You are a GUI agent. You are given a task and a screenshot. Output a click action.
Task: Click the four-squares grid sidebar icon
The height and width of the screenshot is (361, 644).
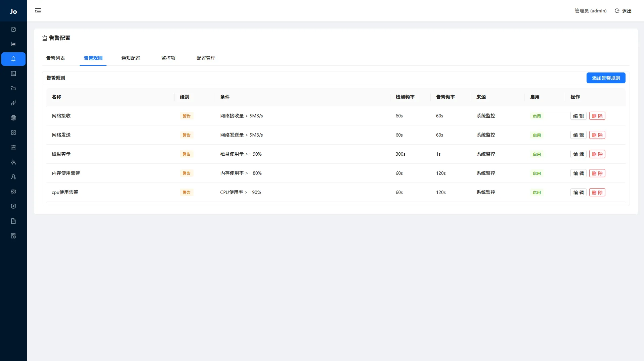(13, 133)
